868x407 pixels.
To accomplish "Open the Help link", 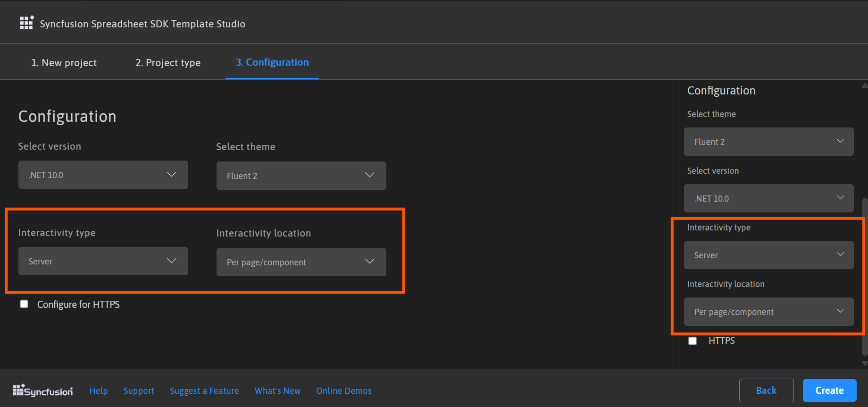I will pos(99,391).
